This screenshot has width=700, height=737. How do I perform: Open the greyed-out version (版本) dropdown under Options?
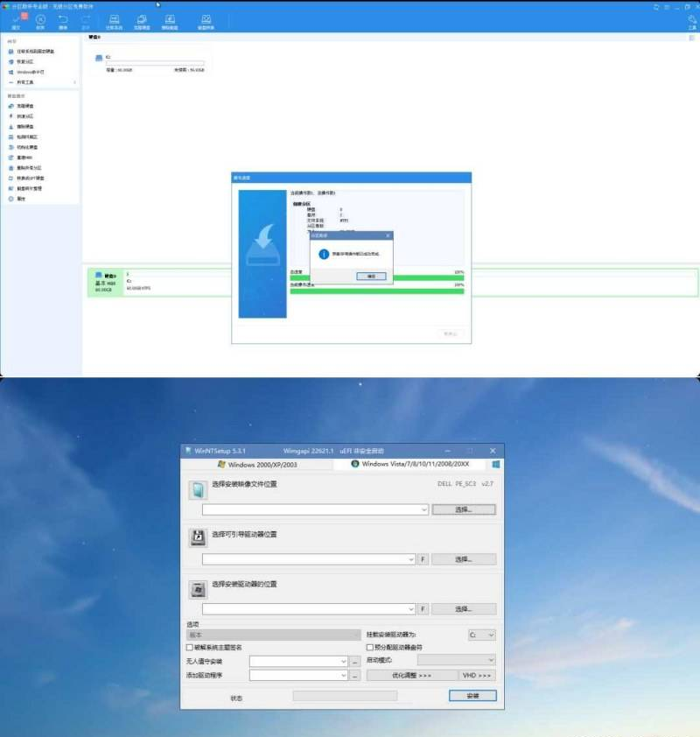[273, 635]
